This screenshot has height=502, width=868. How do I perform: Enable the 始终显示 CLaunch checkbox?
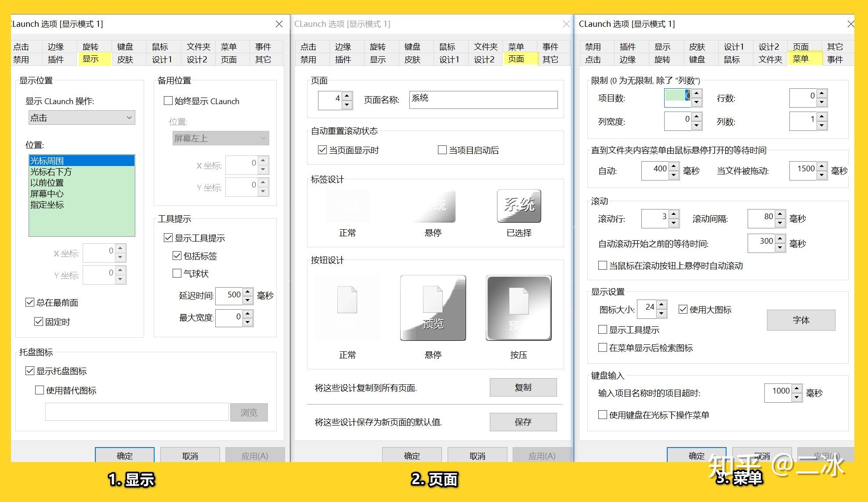coord(168,101)
